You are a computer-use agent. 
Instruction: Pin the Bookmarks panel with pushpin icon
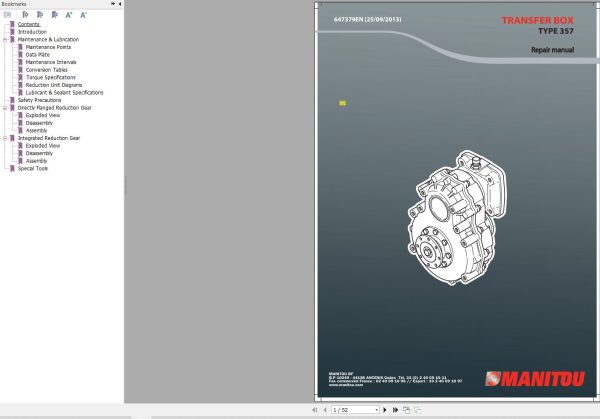113,3
